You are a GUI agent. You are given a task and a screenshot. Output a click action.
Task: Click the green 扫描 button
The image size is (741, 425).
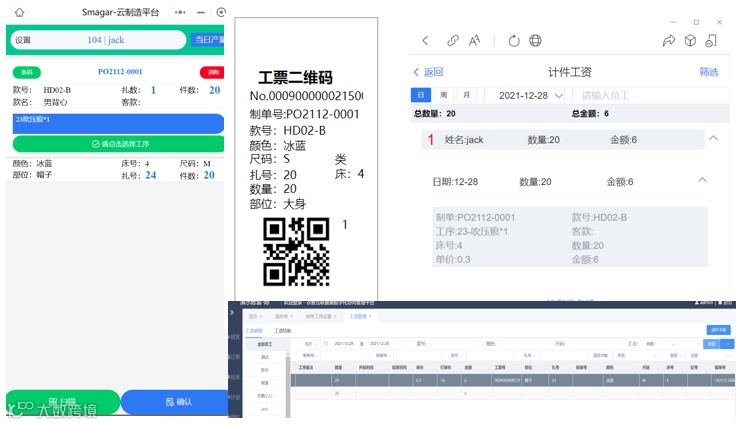(63, 402)
